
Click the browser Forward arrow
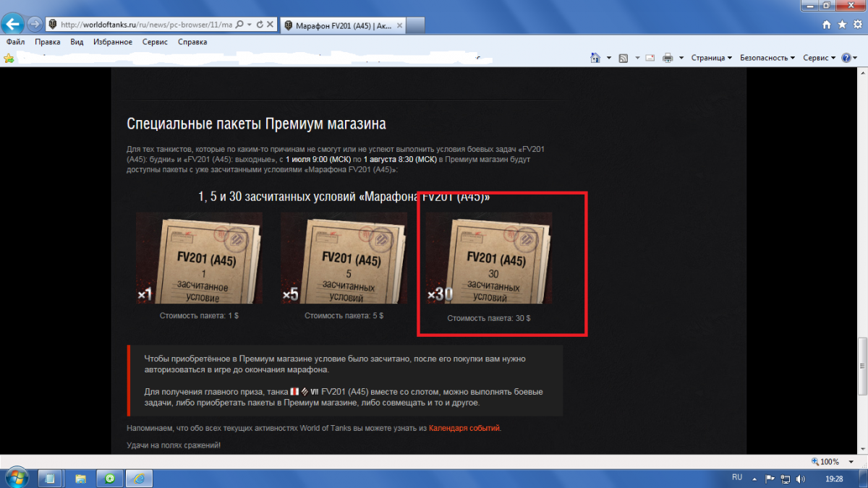click(x=34, y=24)
